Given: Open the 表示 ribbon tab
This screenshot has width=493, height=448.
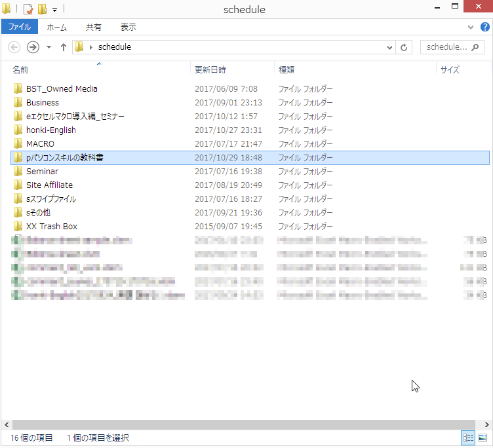Looking at the screenshot, I should click(128, 28).
